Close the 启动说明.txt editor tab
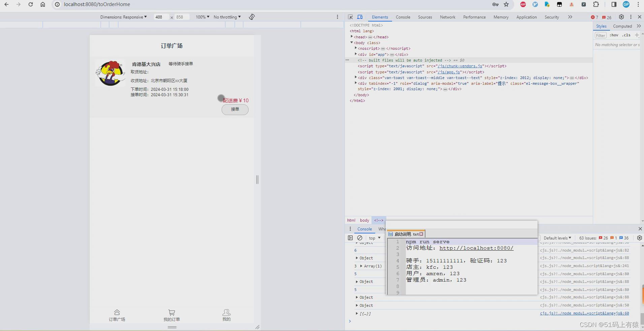 point(421,234)
